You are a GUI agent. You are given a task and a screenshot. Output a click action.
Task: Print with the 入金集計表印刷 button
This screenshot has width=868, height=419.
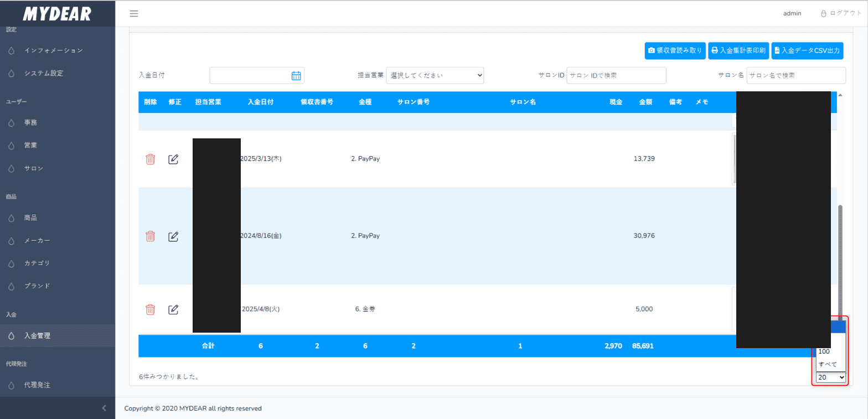point(738,50)
